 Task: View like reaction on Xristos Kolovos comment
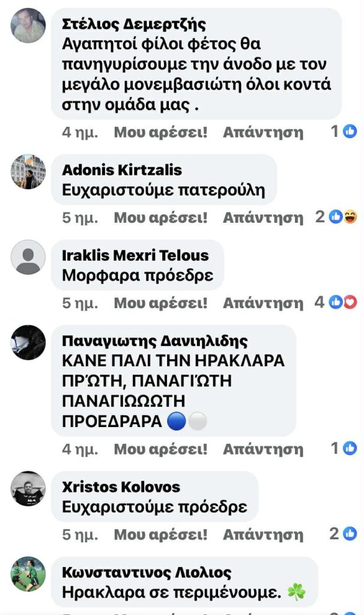350,533
